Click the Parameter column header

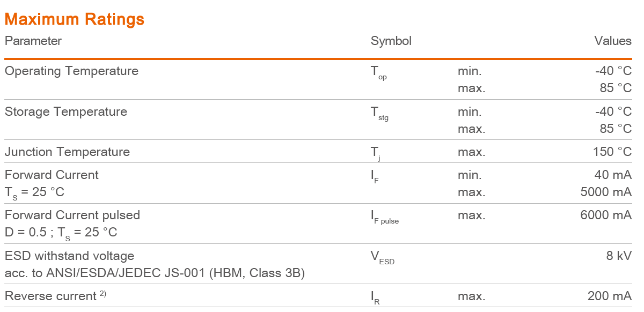click(33, 41)
